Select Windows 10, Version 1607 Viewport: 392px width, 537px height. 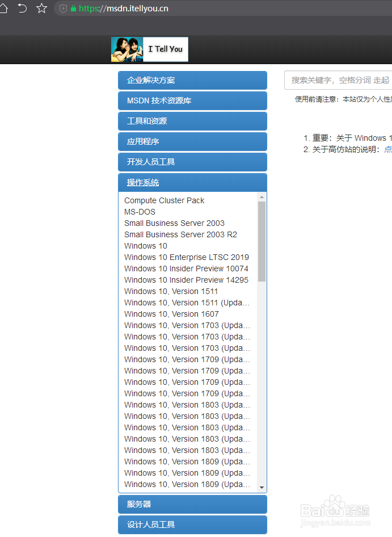click(171, 314)
